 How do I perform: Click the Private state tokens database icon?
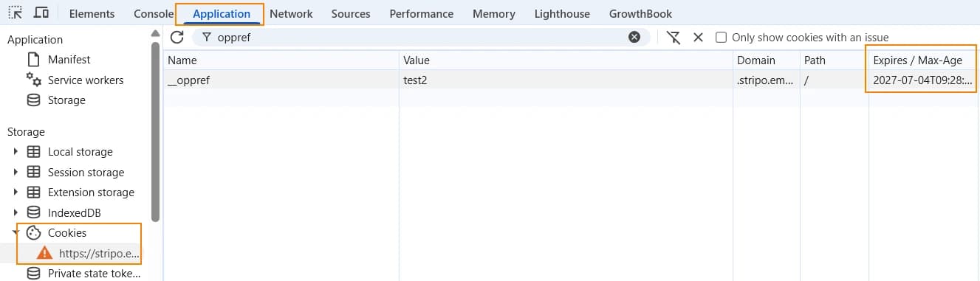(33, 274)
